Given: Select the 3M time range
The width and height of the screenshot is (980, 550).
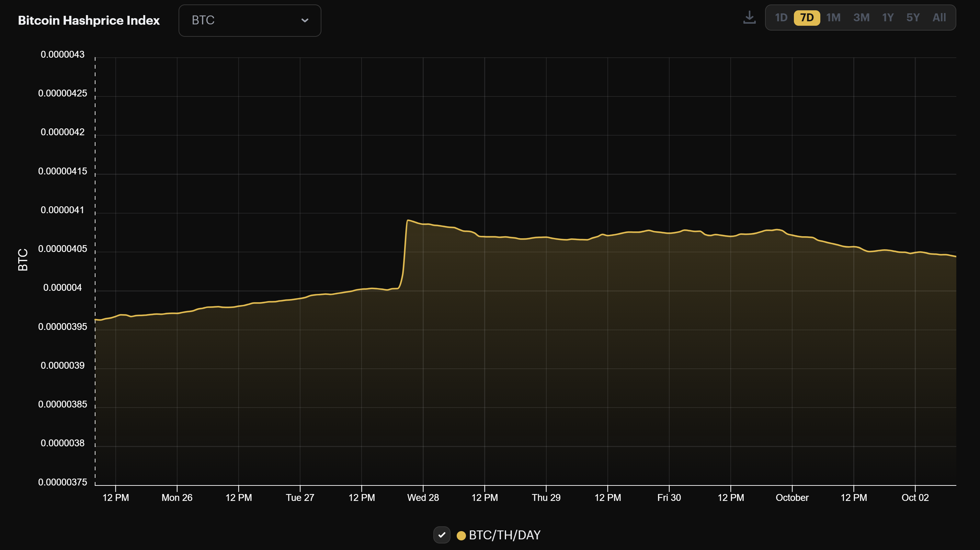Looking at the screenshot, I should click(861, 18).
